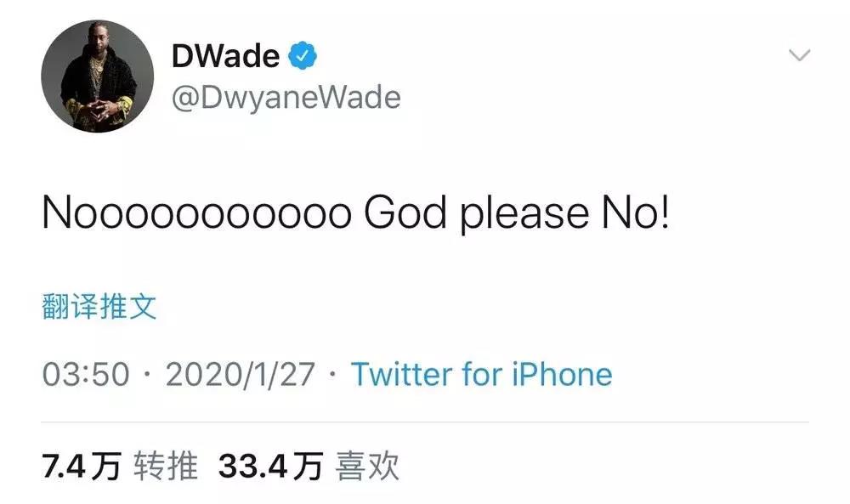View the 7.4万 转推 retweets list
850x504 pixels.
[120, 466]
